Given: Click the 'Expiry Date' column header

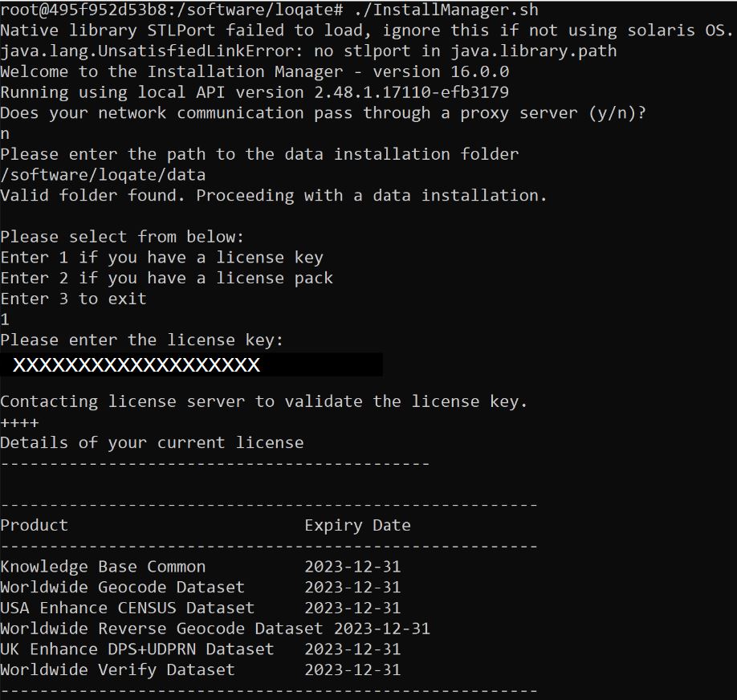Looking at the screenshot, I should click(x=357, y=526).
